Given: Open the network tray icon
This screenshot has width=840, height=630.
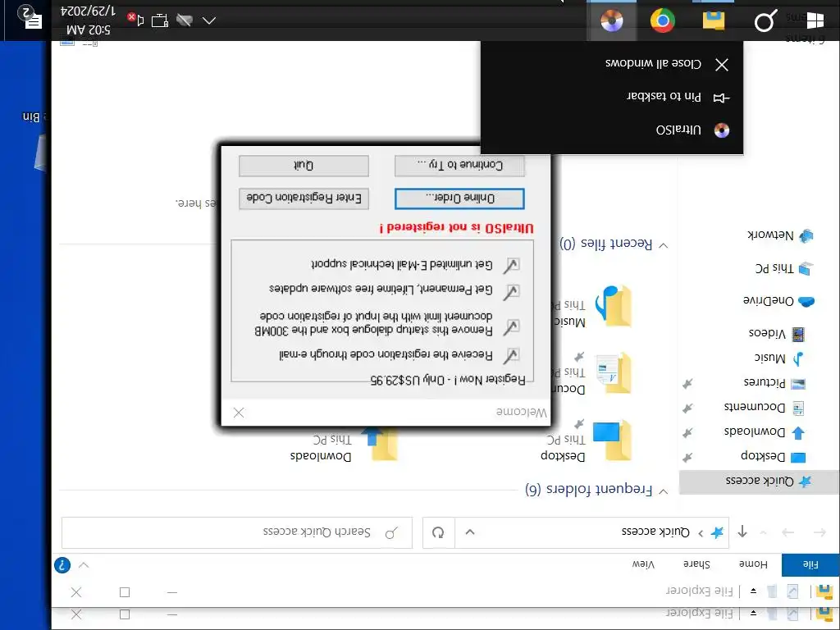Looking at the screenshot, I should [160, 21].
